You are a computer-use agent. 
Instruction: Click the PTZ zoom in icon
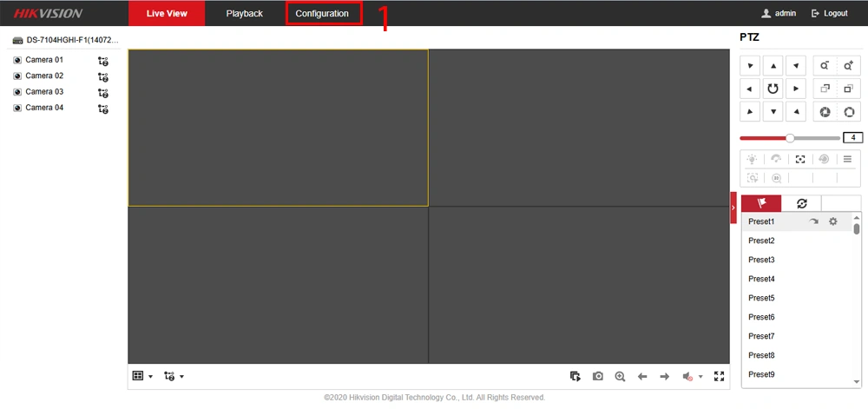click(x=848, y=66)
